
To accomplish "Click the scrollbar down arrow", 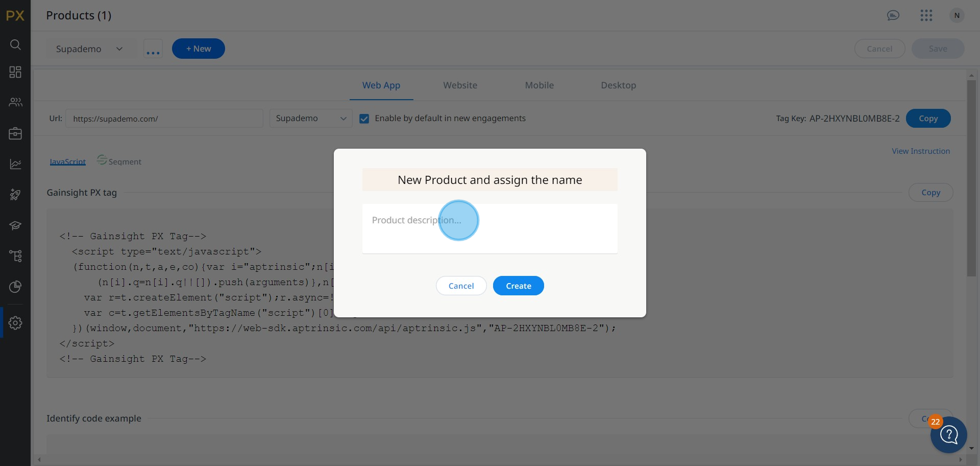I will tap(971, 449).
